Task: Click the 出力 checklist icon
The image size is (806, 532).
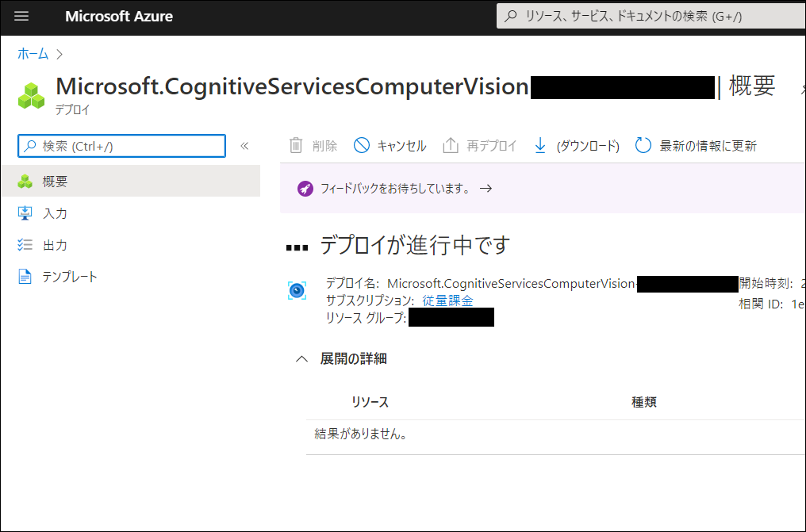Action: point(25,245)
